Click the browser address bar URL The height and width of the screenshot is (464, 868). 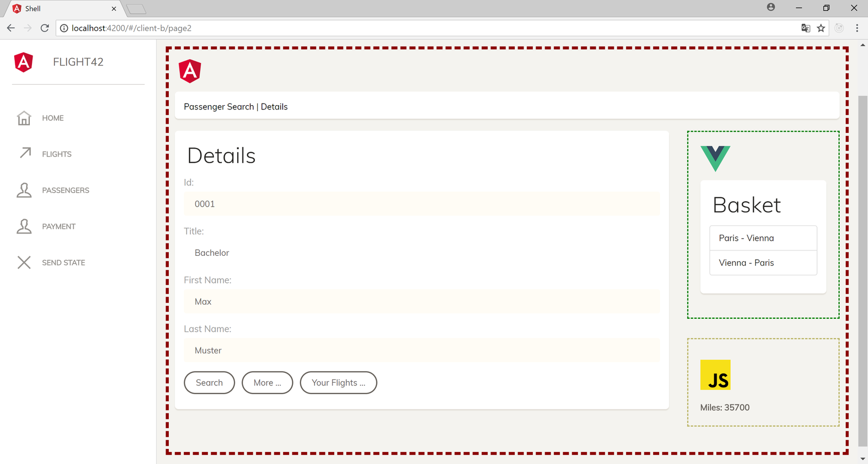[131, 28]
